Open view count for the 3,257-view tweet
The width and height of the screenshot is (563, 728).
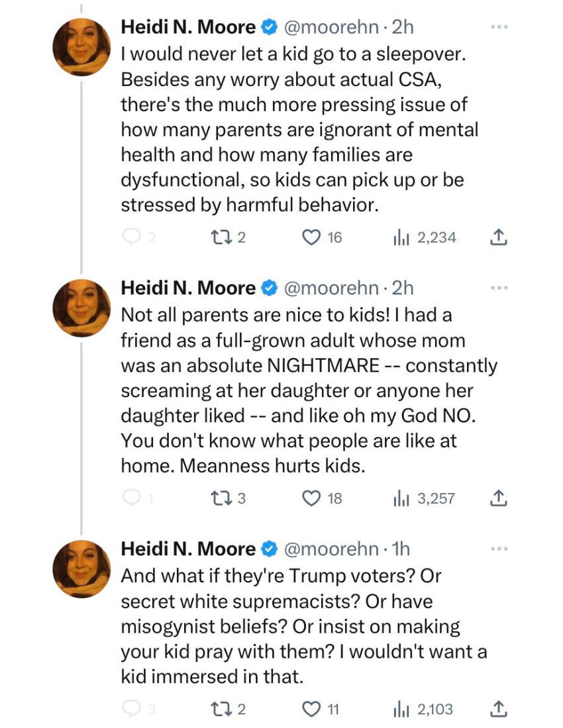(x=411, y=498)
